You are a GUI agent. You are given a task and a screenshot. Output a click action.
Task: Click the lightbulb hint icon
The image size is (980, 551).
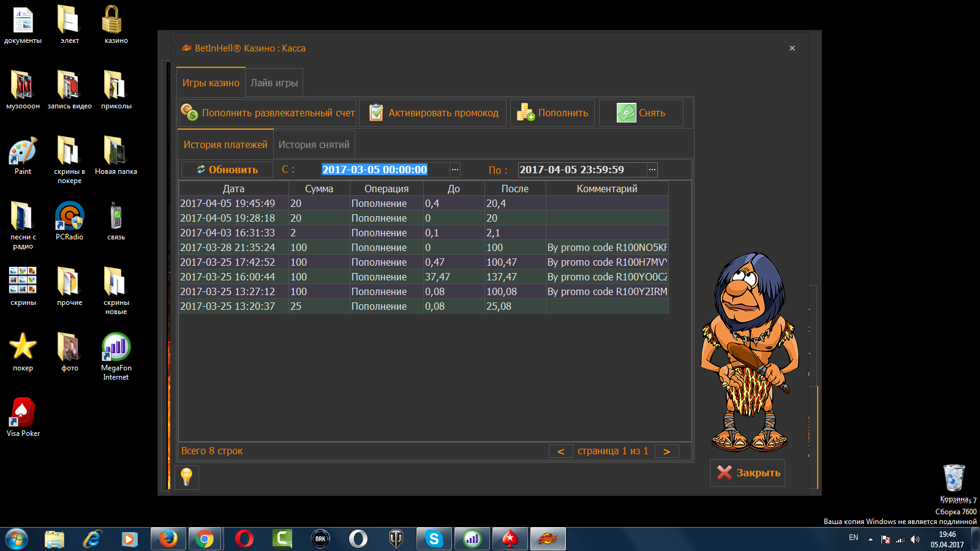[187, 476]
